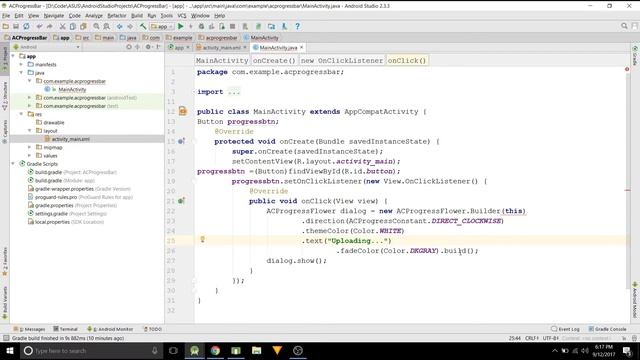Viewport: 640px width, 360px height.
Task: Collapse the Gradle Scripts node
Action: click(14, 164)
